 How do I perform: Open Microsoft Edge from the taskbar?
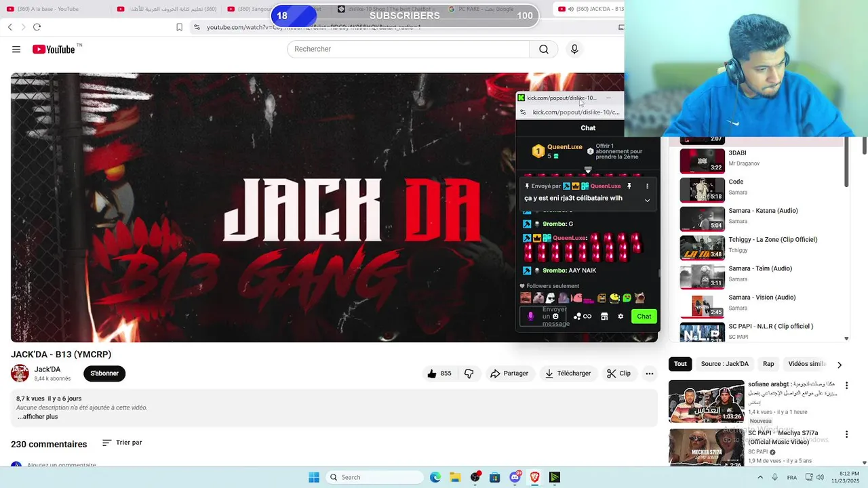pos(435,477)
